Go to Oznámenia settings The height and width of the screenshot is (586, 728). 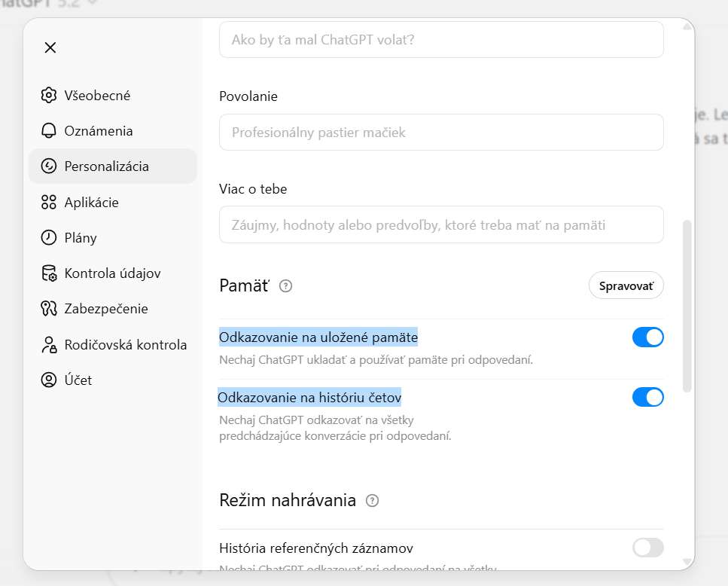coord(112,130)
